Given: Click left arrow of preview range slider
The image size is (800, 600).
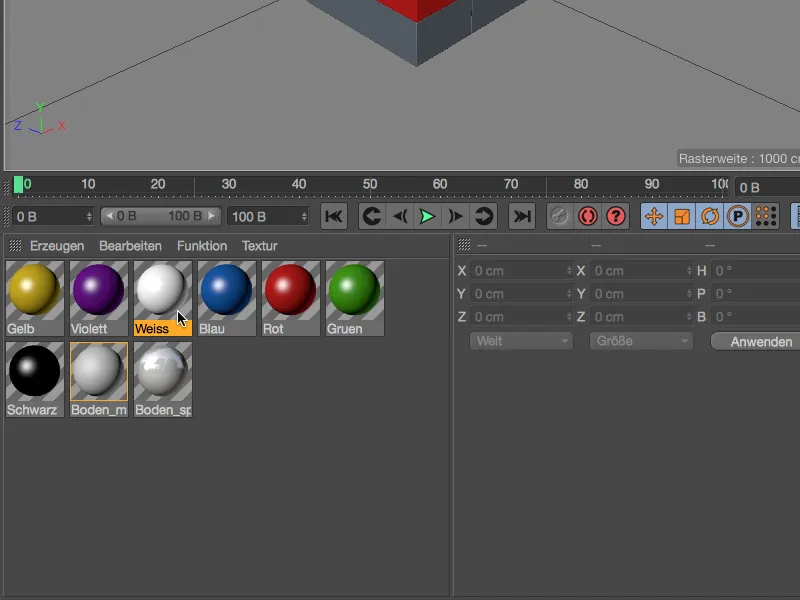Looking at the screenshot, I should tap(109, 216).
